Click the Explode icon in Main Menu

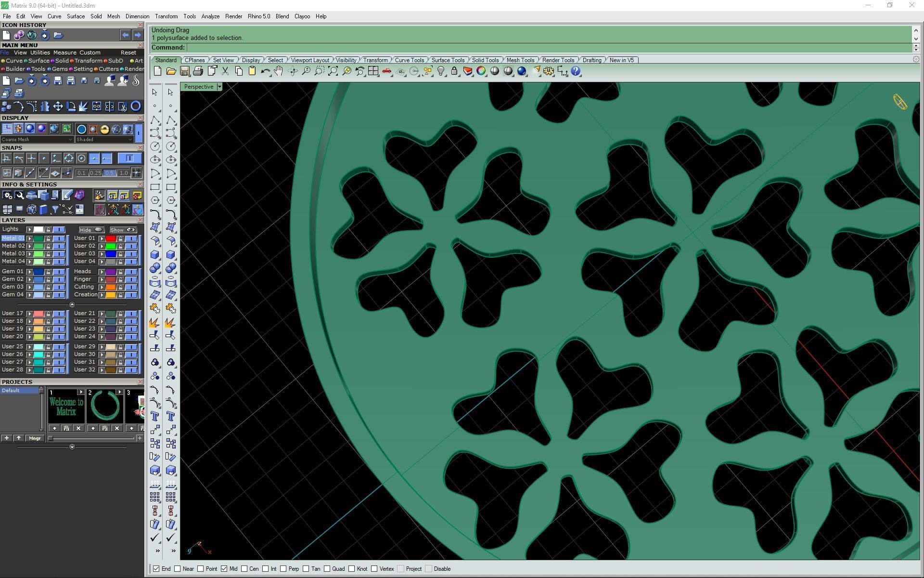[x=84, y=106]
